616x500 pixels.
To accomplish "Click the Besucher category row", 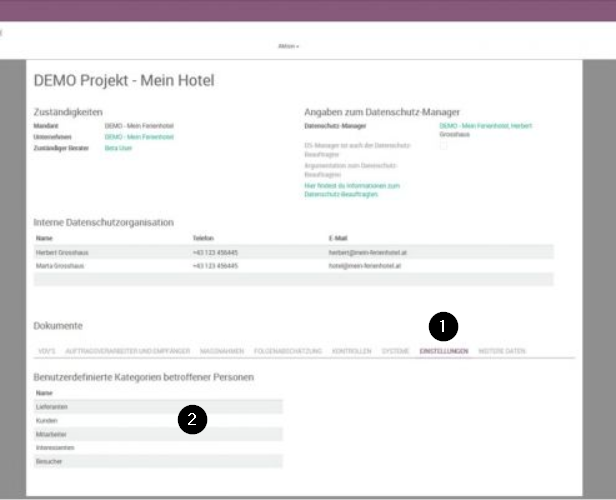I will click(x=158, y=461).
